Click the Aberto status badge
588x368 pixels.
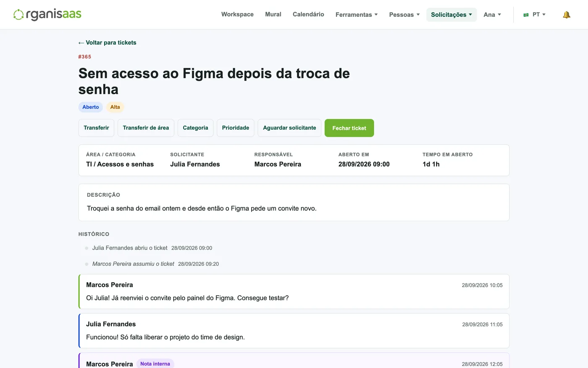pyautogui.click(x=91, y=107)
